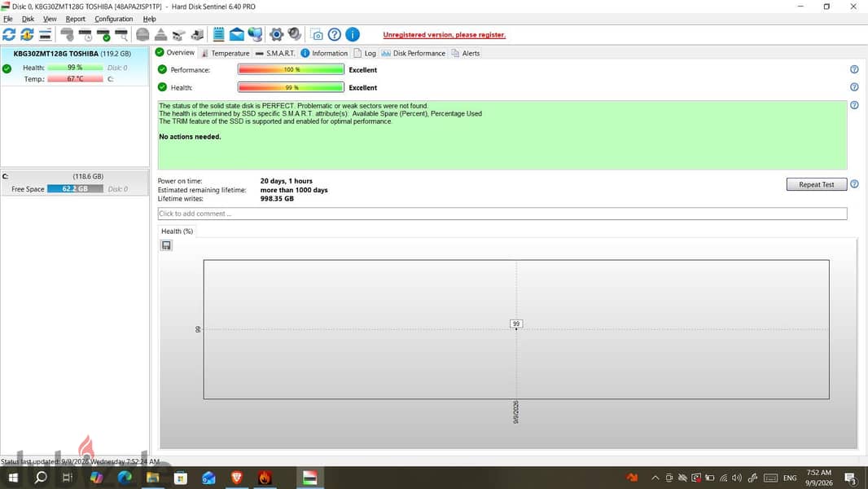This screenshot has width=868, height=489.
Task: Click the sidebar Health 99 % bar
Action: coord(75,68)
